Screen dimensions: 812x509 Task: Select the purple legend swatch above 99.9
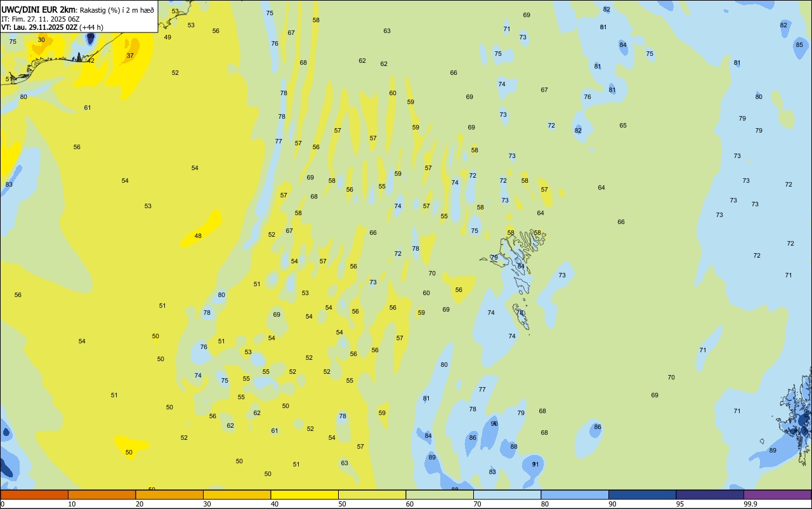point(777,494)
